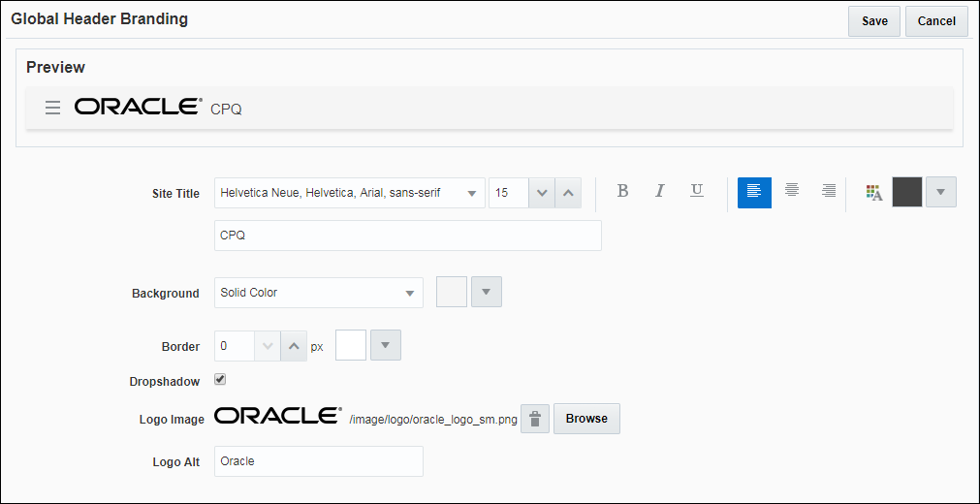Click the font color palette icon
Image resolution: width=980 pixels, height=504 pixels.
[874, 193]
